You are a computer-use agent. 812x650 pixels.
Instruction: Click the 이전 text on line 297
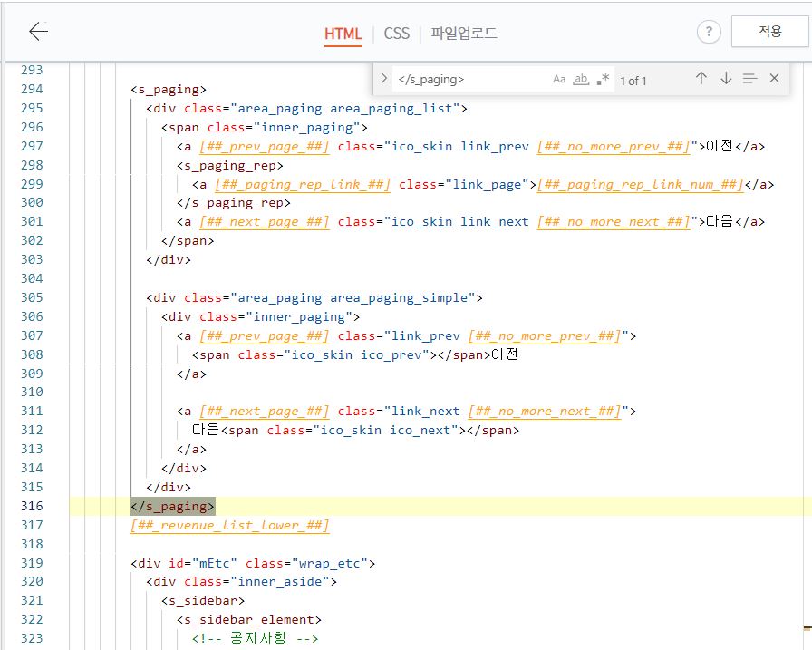(x=720, y=147)
